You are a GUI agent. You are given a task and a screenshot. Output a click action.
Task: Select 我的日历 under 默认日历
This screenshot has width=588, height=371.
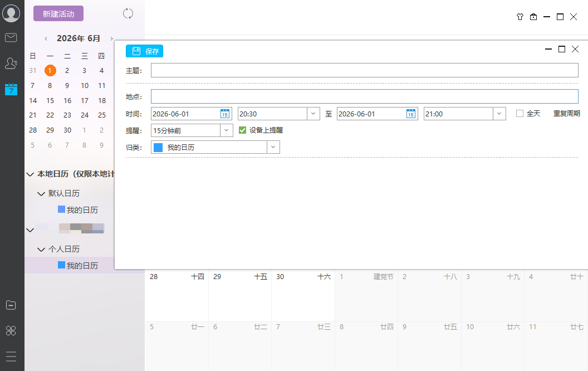(82, 210)
